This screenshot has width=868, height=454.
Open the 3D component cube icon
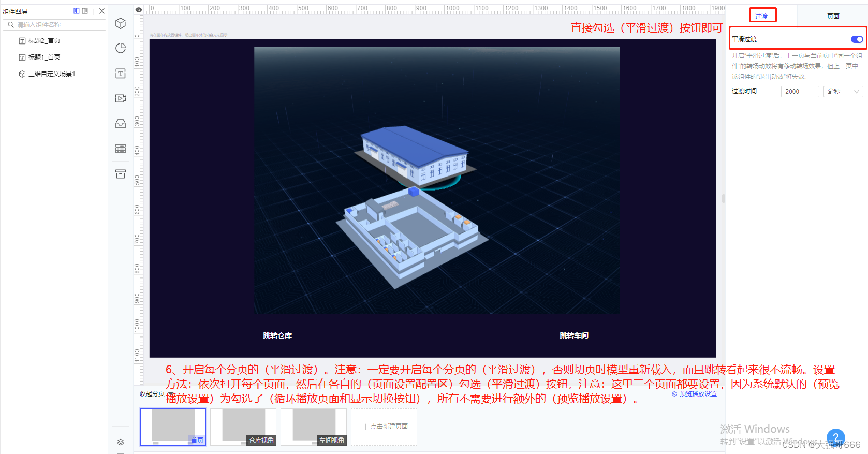click(121, 23)
